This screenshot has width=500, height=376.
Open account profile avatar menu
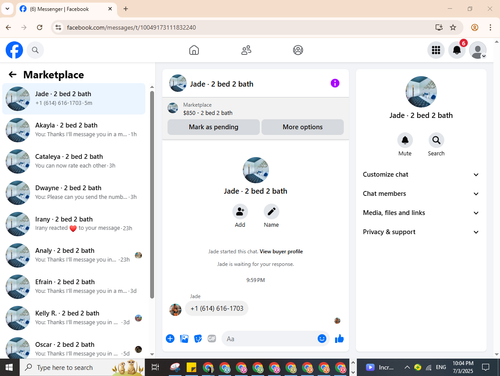[478, 50]
